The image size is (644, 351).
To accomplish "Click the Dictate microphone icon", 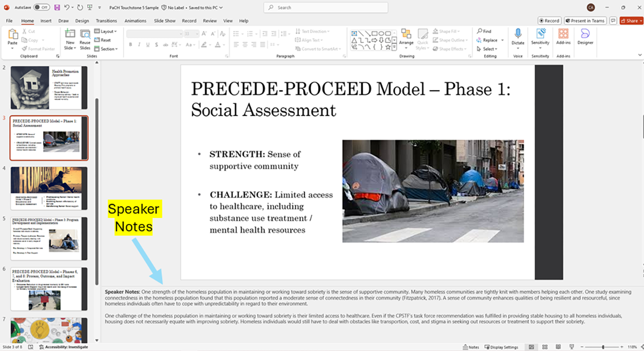I will 518,35.
